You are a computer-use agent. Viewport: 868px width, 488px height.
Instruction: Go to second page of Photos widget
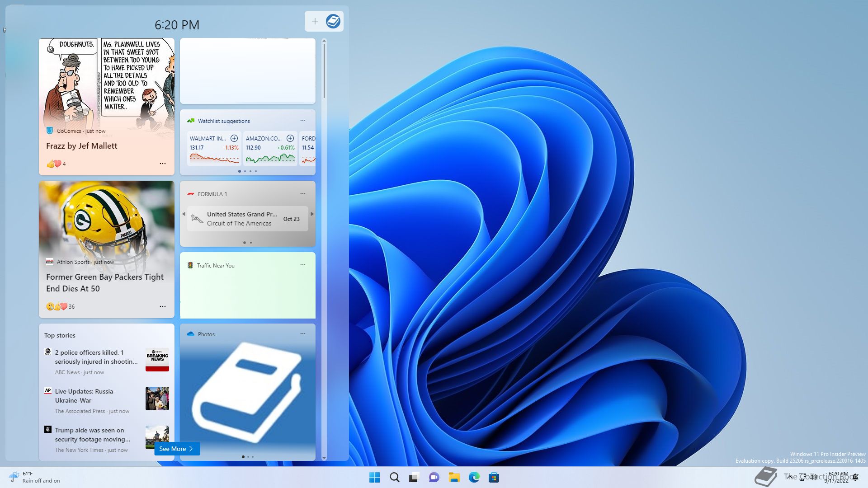248,457
